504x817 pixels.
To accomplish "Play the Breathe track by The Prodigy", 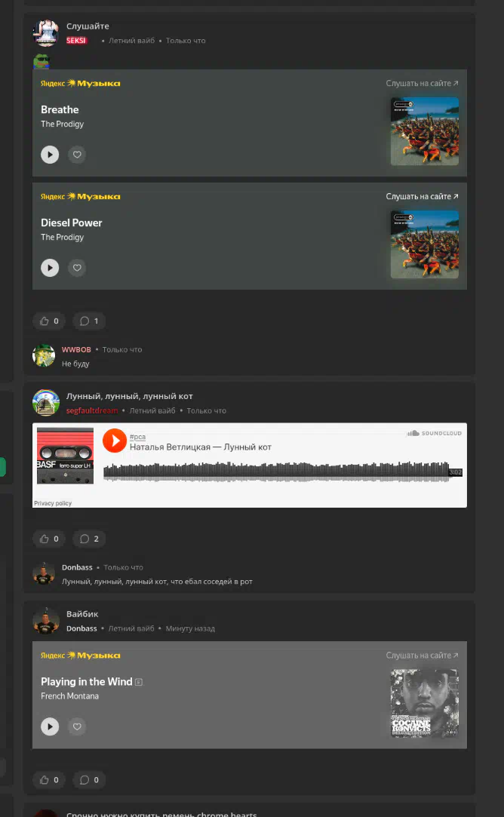I will [50, 155].
